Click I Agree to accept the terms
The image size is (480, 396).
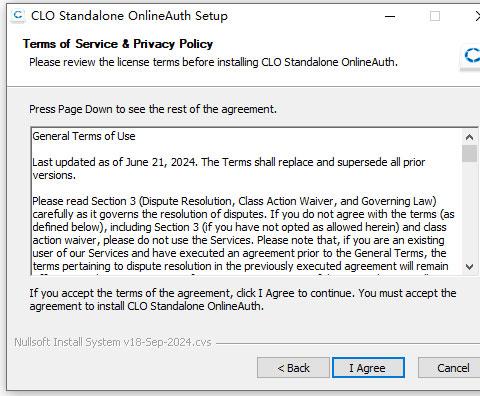[x=368, y=368]
